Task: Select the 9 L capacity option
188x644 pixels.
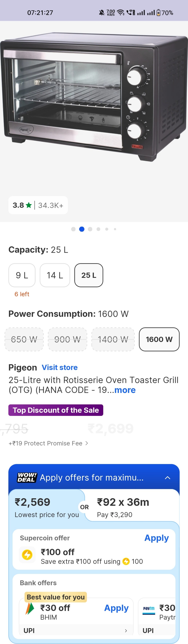Action: click(22, 275)
